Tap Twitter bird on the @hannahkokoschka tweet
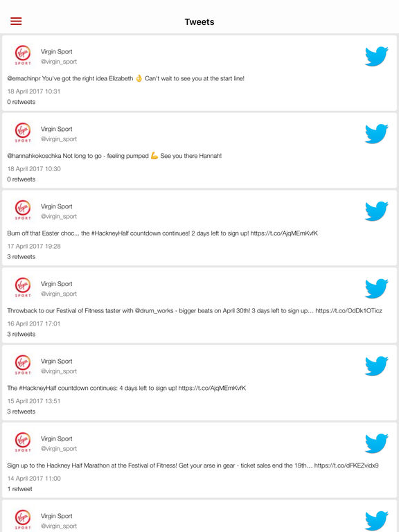The width and height of the screenshot is (399, 532). tap(376, 133)
